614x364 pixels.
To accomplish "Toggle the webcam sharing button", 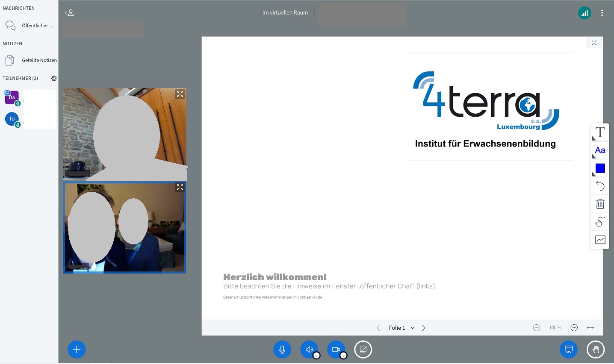I will click(x=336, y=349).
